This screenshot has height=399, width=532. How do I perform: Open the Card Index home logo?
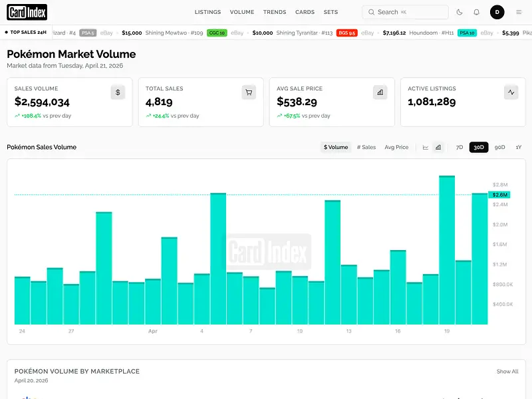coord(27,12)
